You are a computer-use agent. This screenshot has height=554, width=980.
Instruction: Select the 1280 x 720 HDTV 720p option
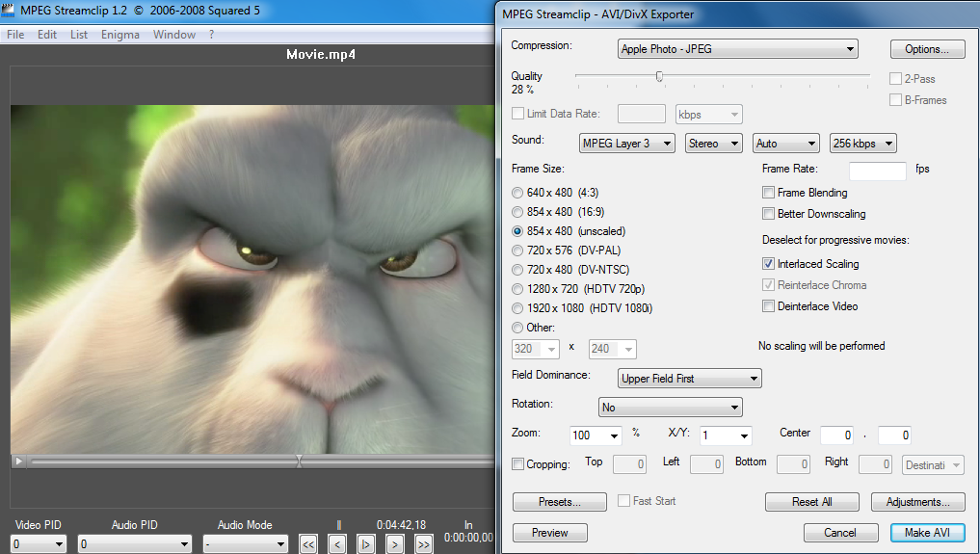[518, 289]
